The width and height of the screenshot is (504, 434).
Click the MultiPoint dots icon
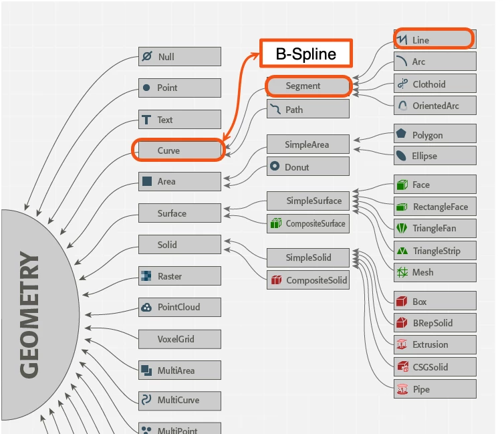[146, 430]
